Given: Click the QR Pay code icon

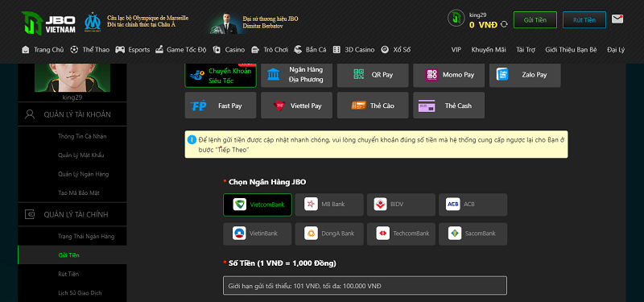Looking at the screenshot, I should (358, 74).
